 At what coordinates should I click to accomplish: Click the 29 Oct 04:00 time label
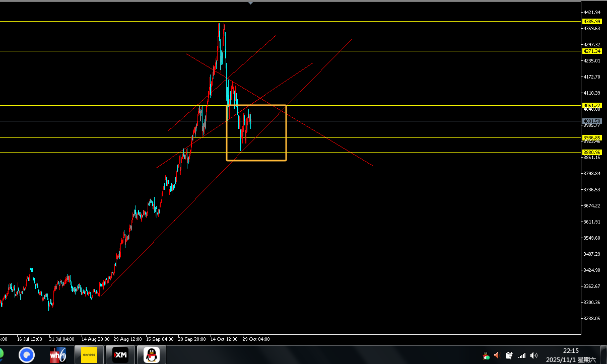(x=256, y=339)
